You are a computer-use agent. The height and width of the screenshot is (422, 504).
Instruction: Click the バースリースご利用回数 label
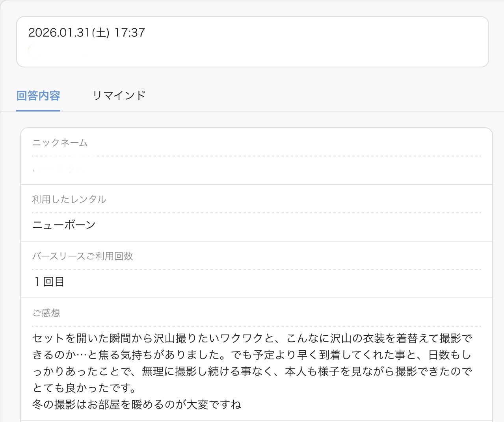point(82,256)
